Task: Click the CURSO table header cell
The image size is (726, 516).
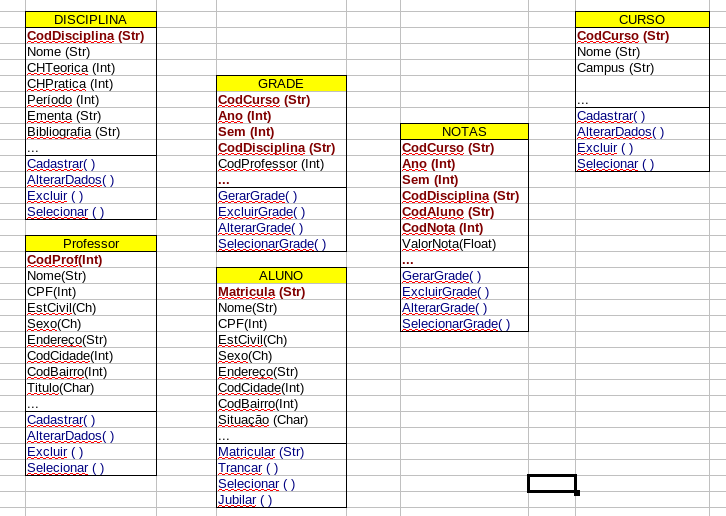Action: click(x=641, y=20)
